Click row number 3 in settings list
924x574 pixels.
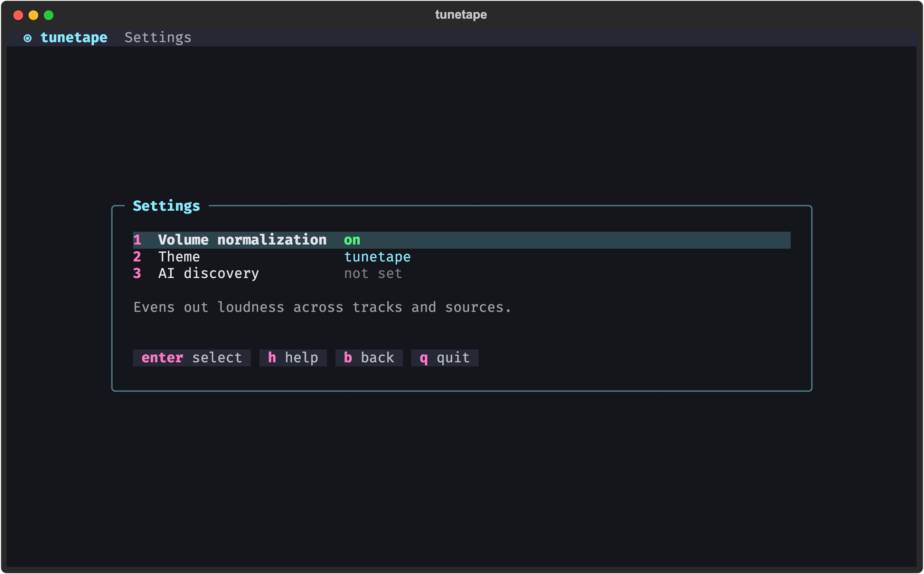[137, 274]
